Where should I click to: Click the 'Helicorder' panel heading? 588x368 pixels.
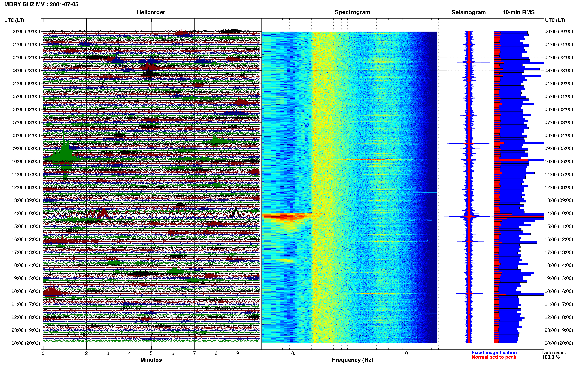click(151, 12)
